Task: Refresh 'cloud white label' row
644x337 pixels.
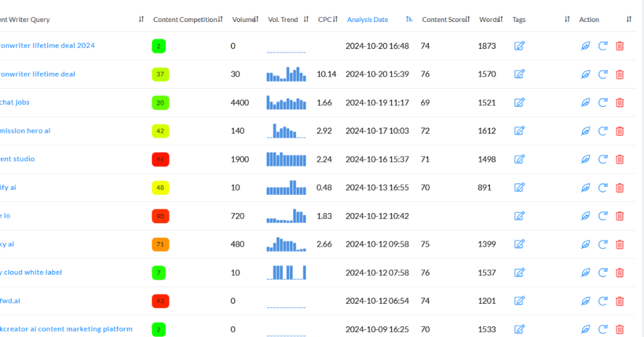Action: click(602, 273)
